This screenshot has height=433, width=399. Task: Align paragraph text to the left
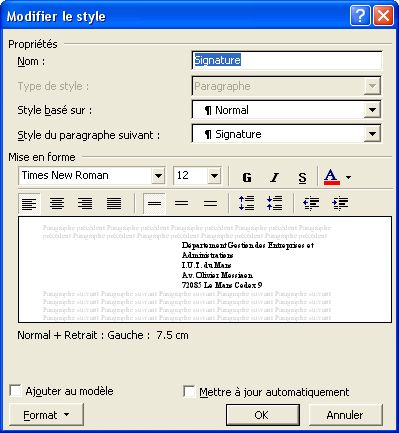pyautogui.click(x=29, y=203)
